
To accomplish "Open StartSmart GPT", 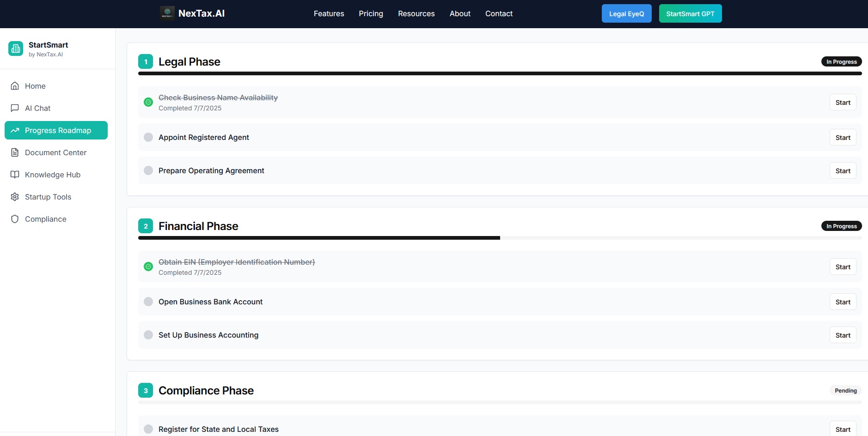I will click(x=690, y=13).
